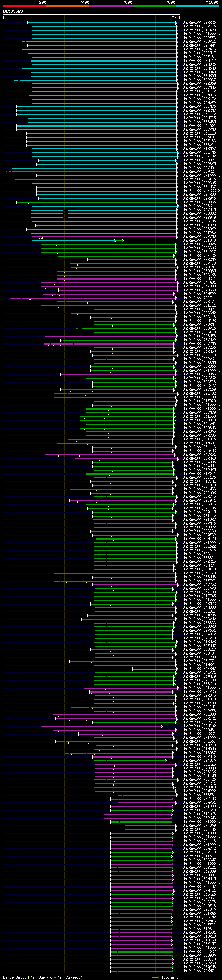The width and height of the screenshot is (222, 980).
Task: Click the orange ~40% identity legend segment
Action: [x=68, y=6]
